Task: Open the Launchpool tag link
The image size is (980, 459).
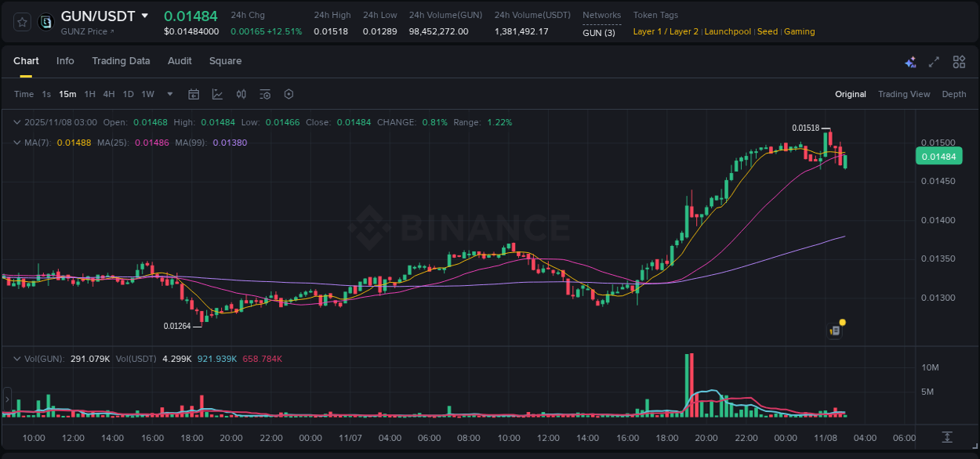Action: 728,31
